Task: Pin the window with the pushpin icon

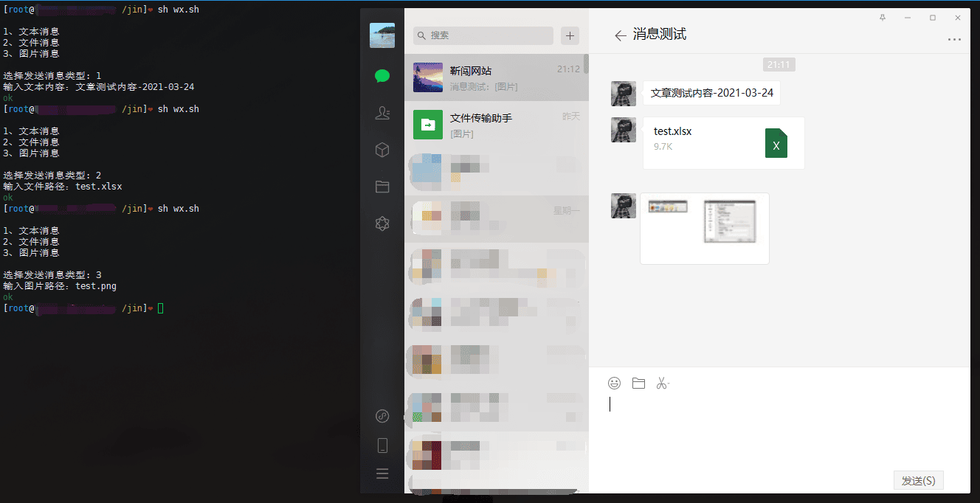Action: (883, 18)
